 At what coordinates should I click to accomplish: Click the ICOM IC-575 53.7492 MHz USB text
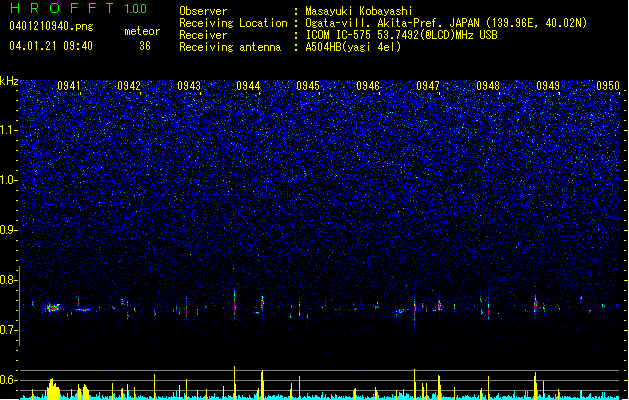(x=402, y=35)
